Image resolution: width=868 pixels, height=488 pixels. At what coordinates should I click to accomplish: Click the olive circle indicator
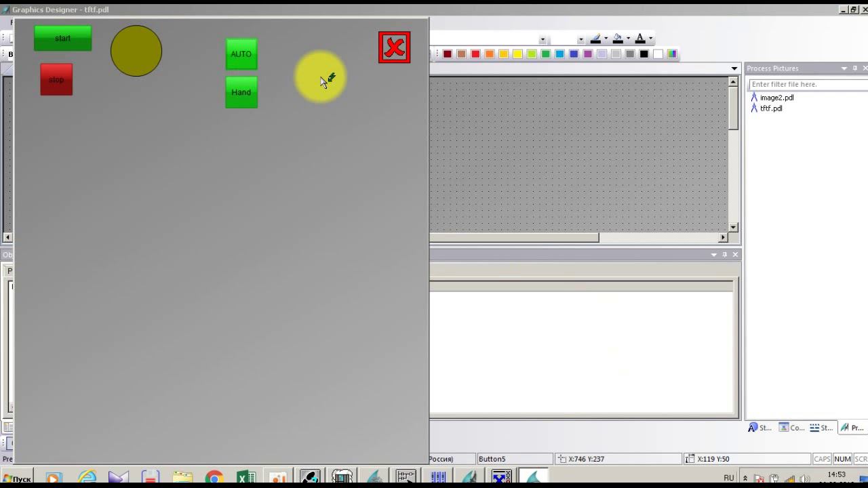tap(136, 51)
